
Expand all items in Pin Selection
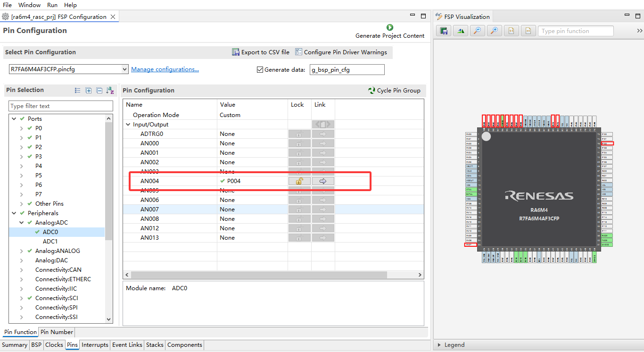pos(88,90)
